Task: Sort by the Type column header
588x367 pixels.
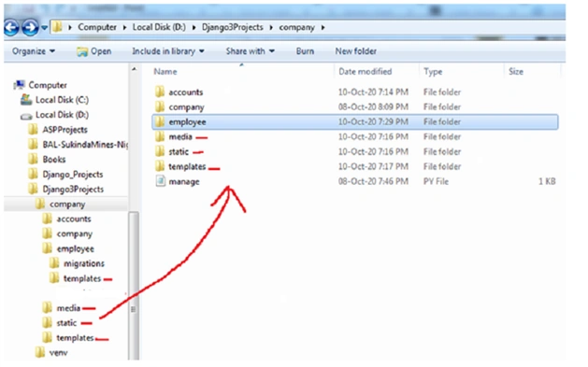Action: click(x=433, y=72)
